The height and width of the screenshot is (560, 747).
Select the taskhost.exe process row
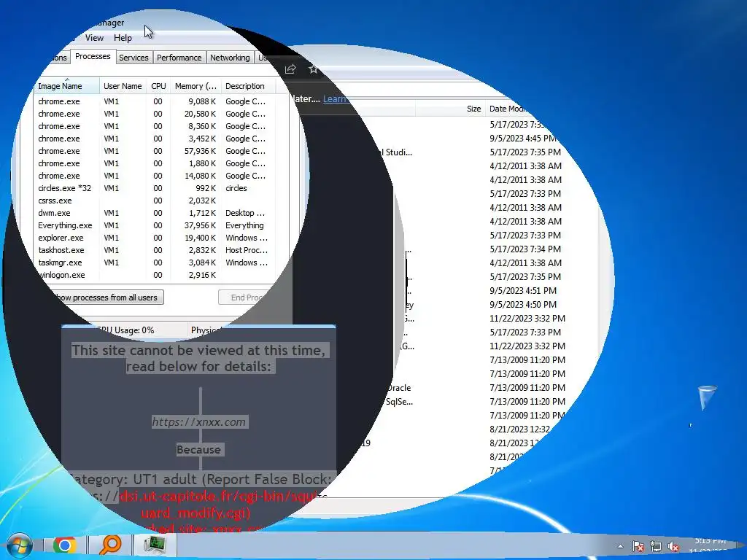click(x=153, y=250)
